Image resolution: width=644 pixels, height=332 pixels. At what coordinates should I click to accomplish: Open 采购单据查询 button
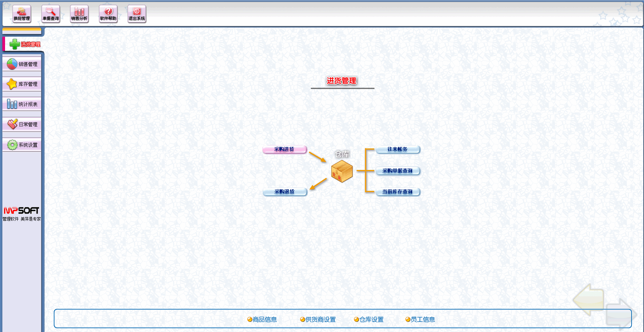(398, 171)
